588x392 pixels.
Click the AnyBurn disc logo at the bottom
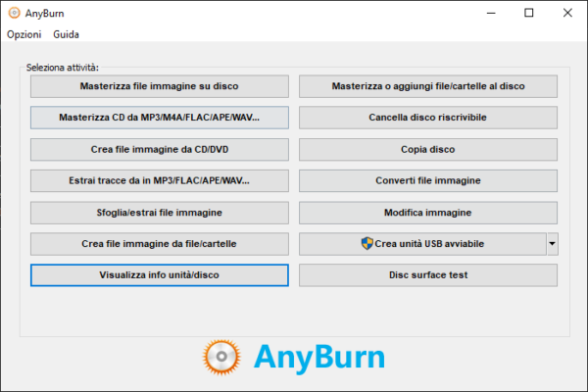coord(221,357)
